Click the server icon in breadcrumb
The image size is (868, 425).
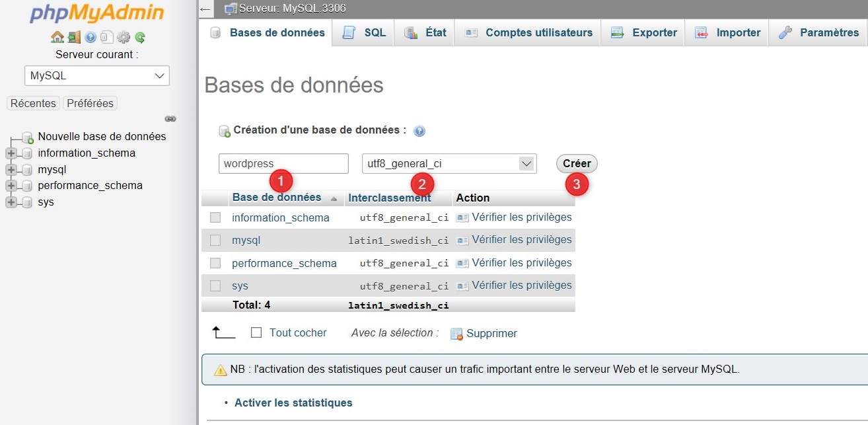point(231,9)
